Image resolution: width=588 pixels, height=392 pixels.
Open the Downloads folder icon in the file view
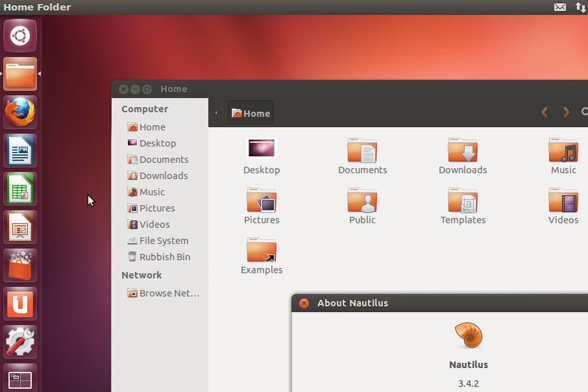tap(463, 150)
